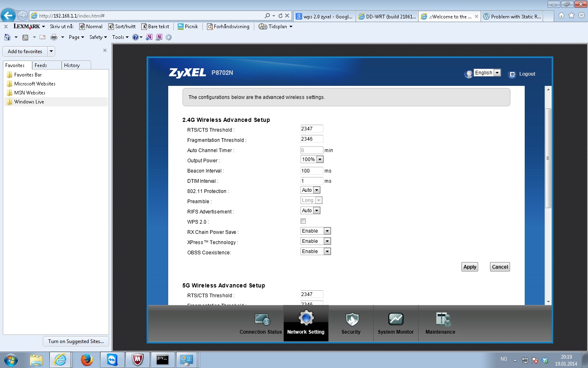Open Windows Explorer folder in taskbar
The height and width of the screenshot is (368, 588).
pos(36,360)
